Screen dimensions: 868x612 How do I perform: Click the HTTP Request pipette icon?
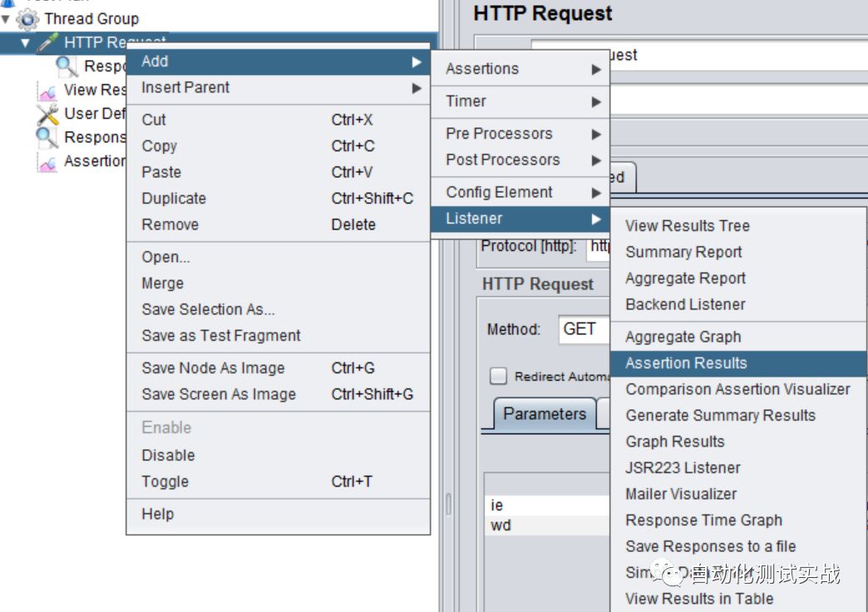click(x=47, y=42)
